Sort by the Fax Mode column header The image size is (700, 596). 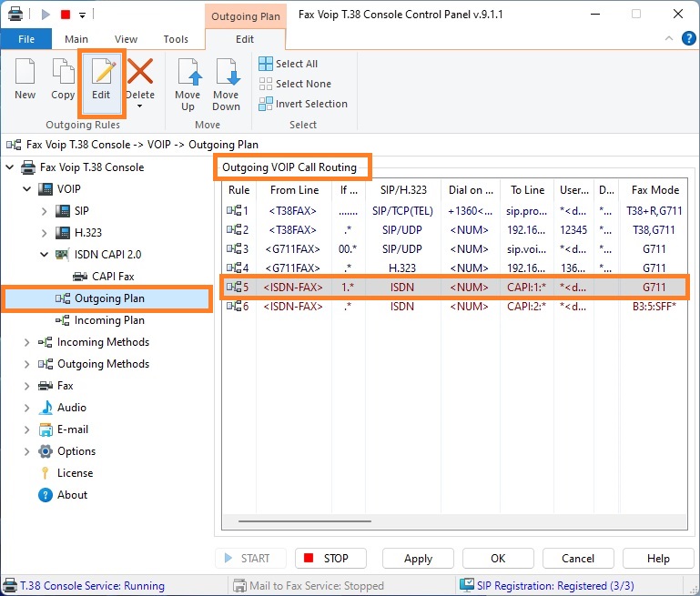[x=654, y=190]
